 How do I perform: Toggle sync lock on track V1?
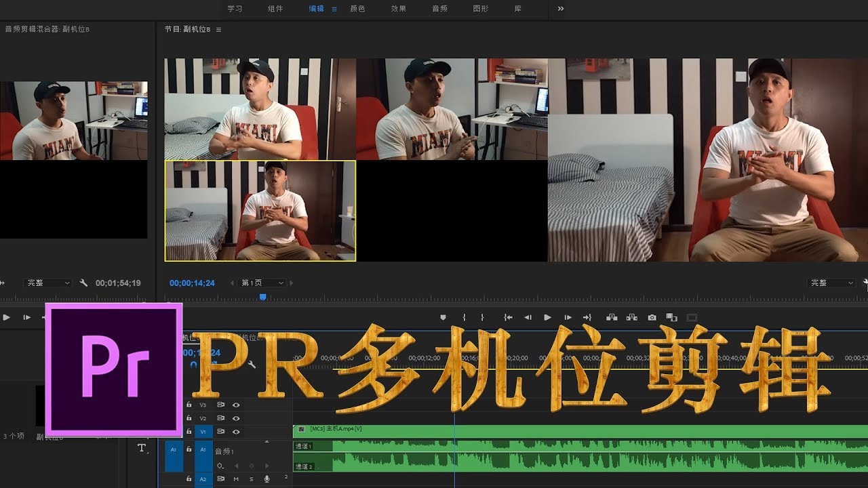(220, 432)
